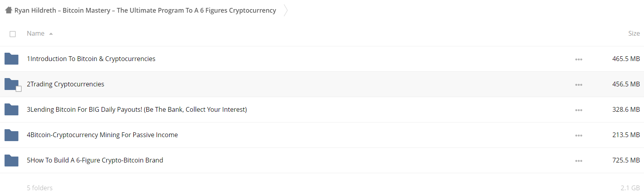Click the Ryan Hildreth Bitcoin Mastery breadcrumb
The width and height of the screenshot is (644, 195).
pos(145,10)
